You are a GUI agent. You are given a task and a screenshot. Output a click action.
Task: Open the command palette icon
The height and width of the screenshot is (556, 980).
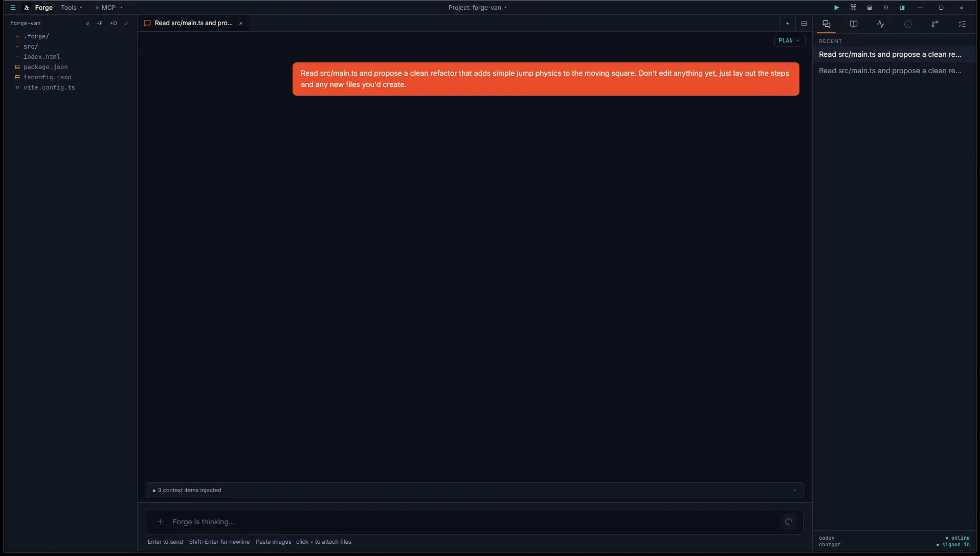coord(853,8)
